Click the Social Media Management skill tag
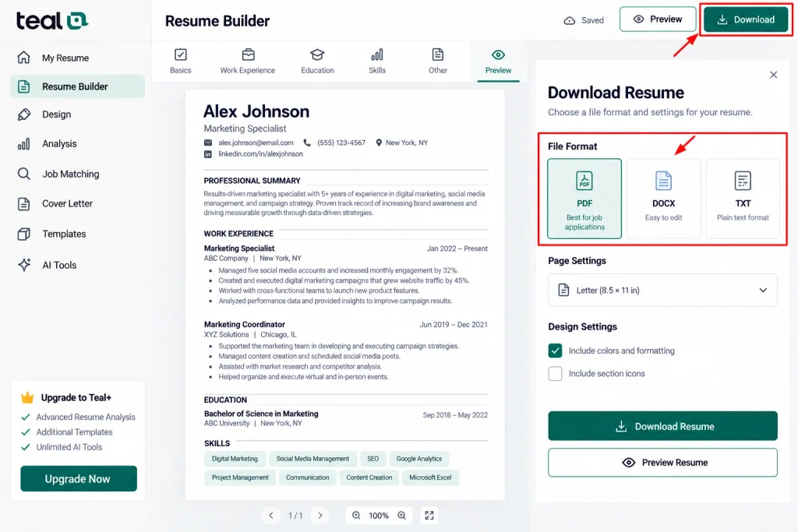 coord(312,459)
